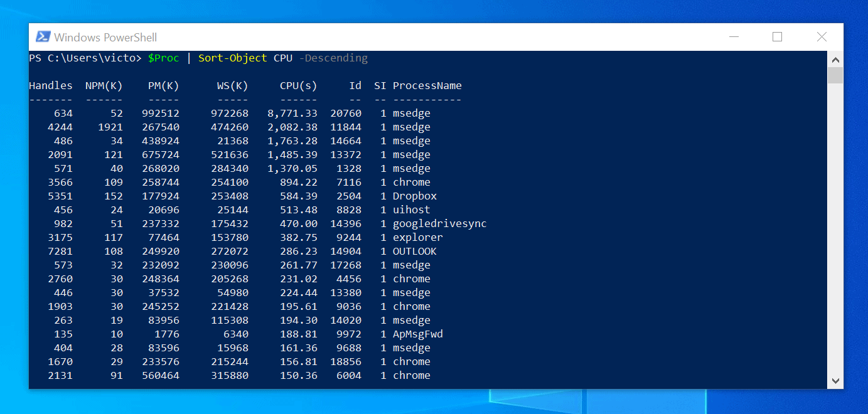Click the $Proc variable in the command
This screenshot has width=868, height=414.
tap(164, 58)
